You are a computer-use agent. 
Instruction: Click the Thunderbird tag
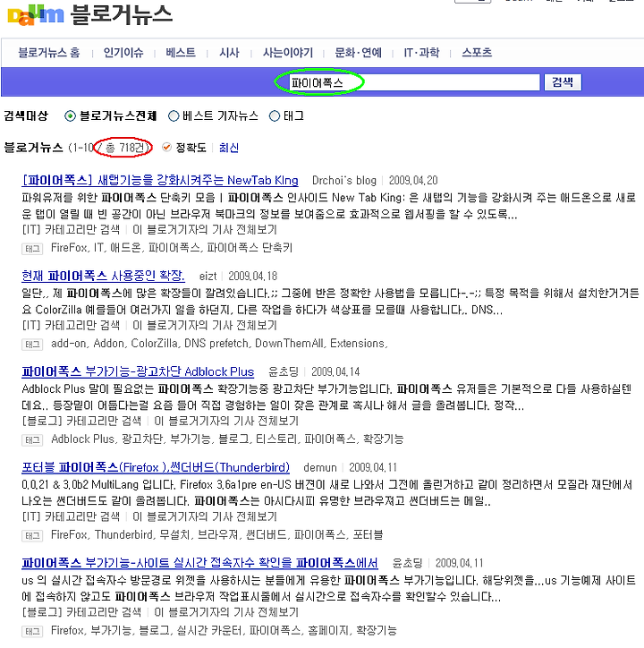(123, 534)
